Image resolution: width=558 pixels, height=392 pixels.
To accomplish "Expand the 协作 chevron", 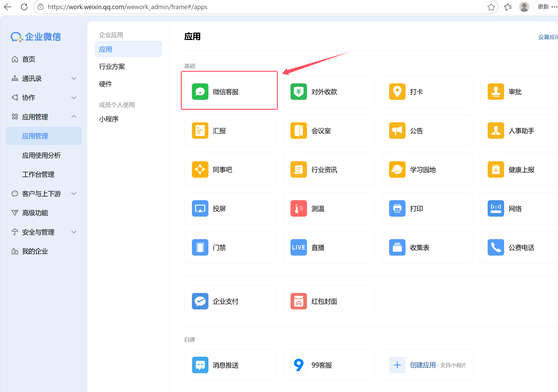I will [x=74, y=98].
